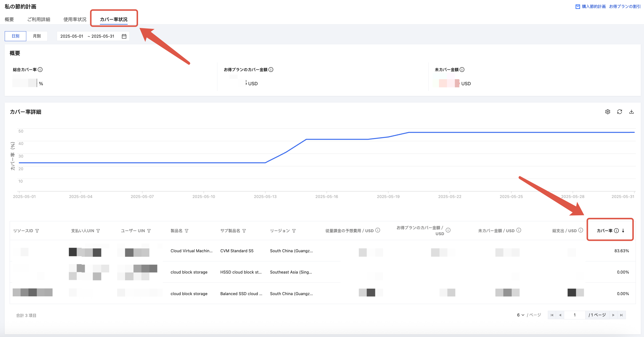
Task: Open the ご利用詳細 tab
Action: [x=39, y=19]
